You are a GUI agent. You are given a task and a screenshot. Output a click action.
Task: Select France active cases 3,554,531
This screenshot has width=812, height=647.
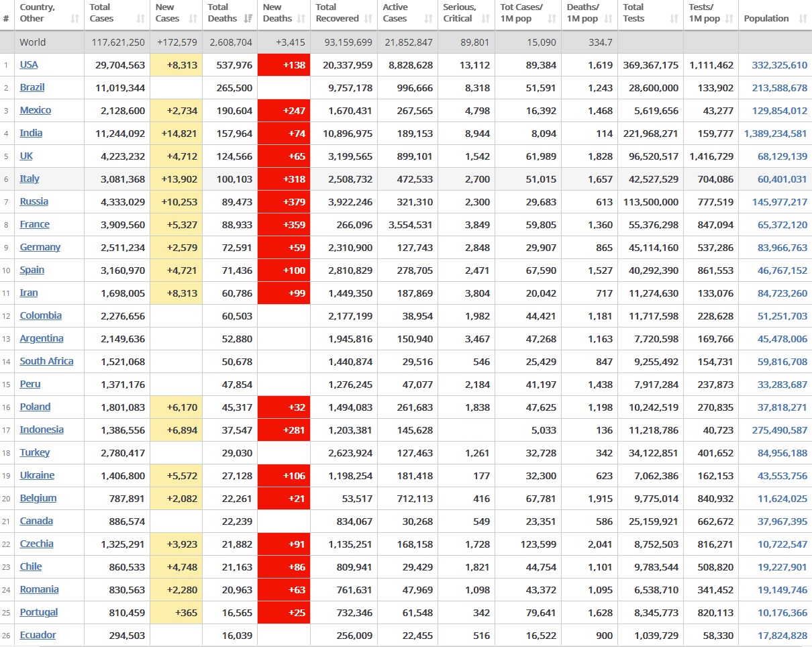(411, 225)
